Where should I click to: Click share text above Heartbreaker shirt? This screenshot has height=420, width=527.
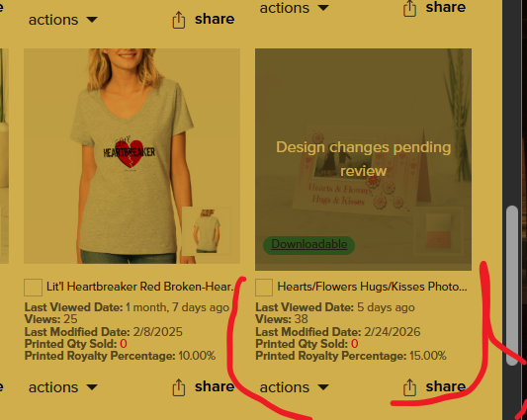click(215, 19)
